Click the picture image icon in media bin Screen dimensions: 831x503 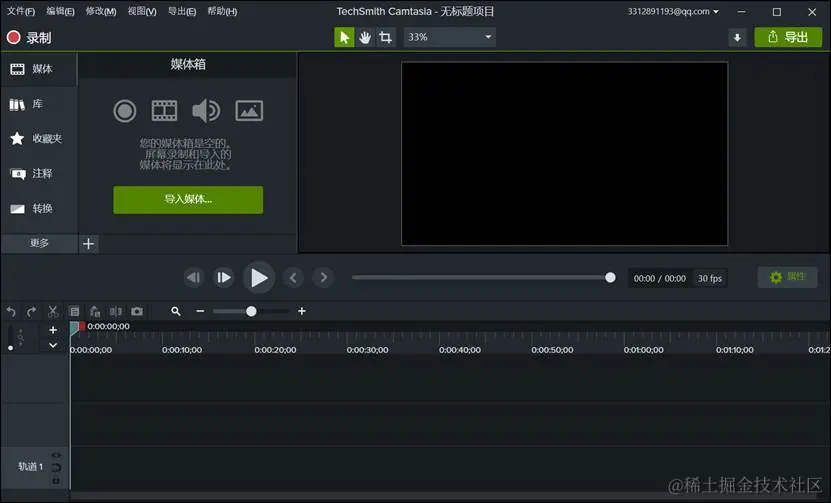pos(249,111)
